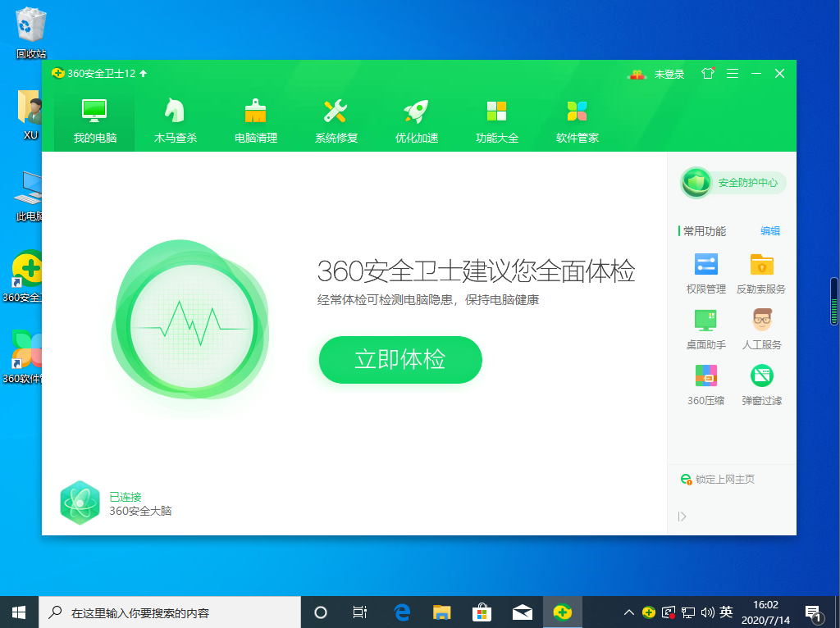Click the skin change shirt icon

pyautogui.click(x=708, y=74)
